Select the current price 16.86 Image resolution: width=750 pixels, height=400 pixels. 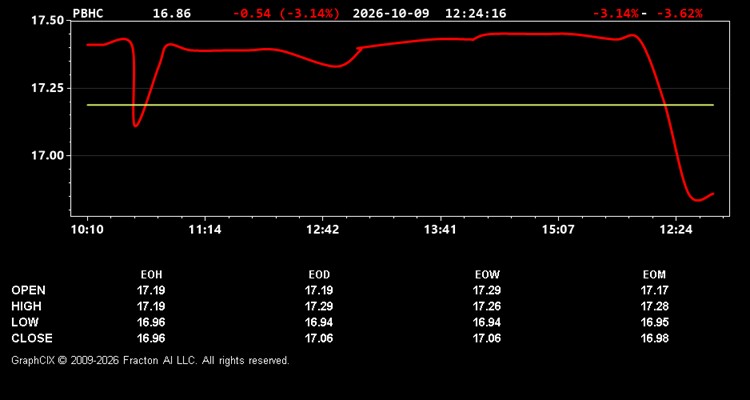(x=172, y=13)
